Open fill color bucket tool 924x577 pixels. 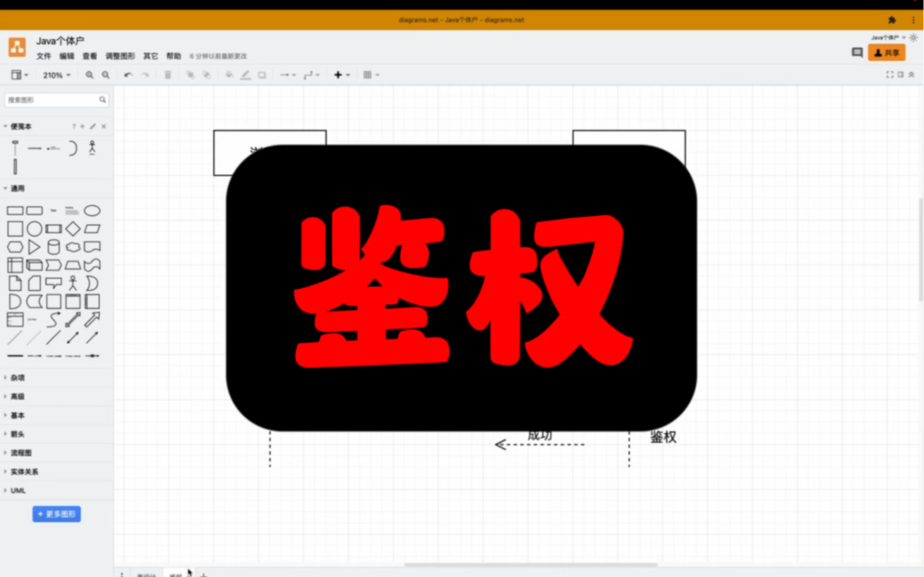229,75
